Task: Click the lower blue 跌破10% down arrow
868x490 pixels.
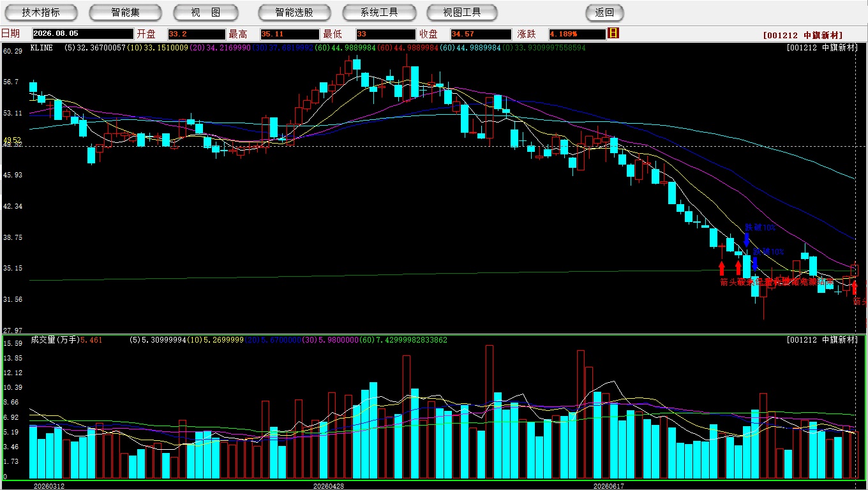Action: [x=755, y=263]
